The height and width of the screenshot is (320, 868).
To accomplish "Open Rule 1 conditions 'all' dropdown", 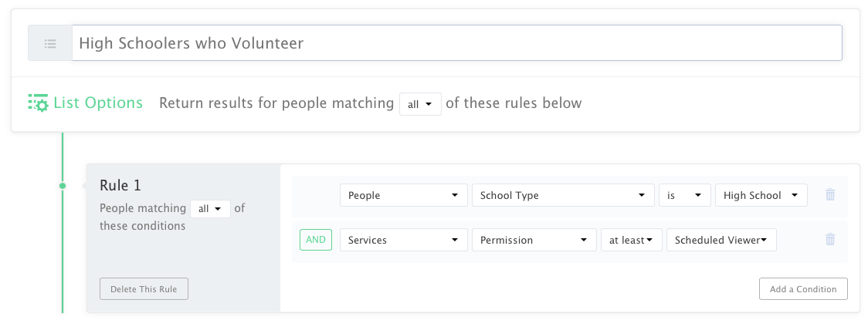I will tap(210, 209).
